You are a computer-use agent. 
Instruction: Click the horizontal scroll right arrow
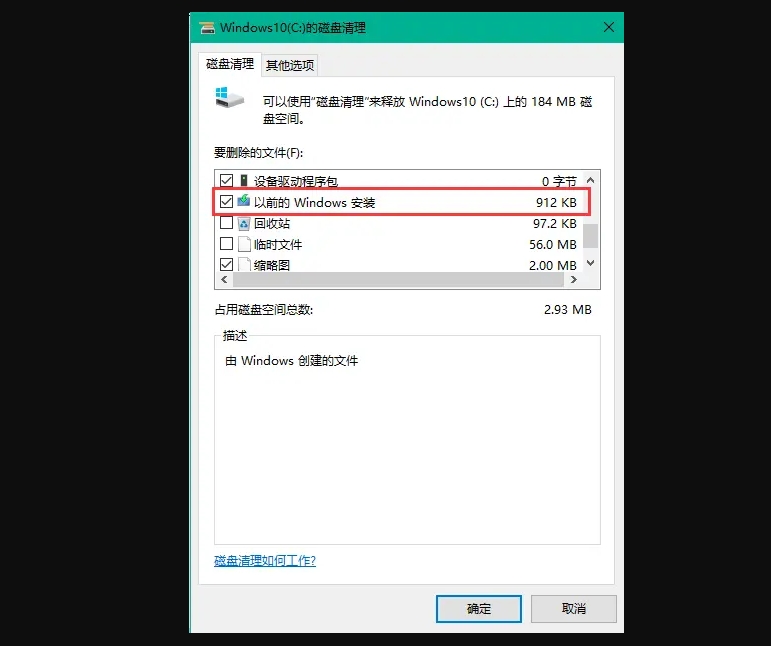[x=573, y=280]
